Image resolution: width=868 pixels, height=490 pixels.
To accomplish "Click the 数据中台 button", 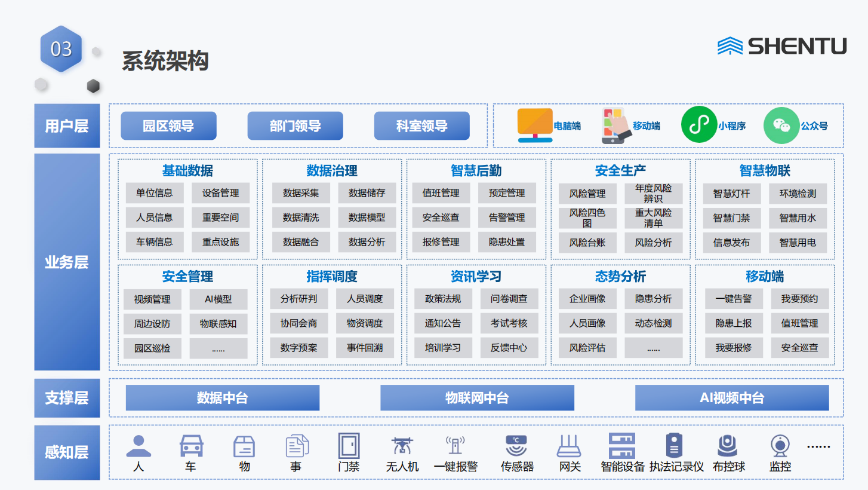I will [x=222, y=398].
